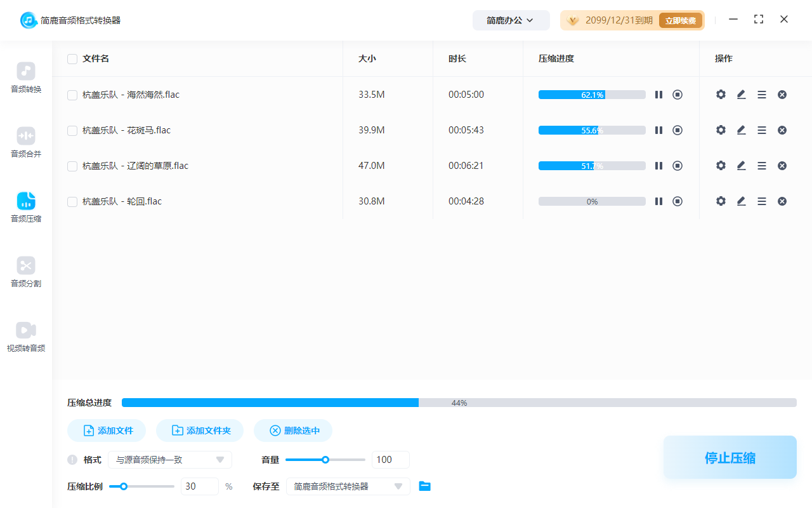Rename 杭盖乐队 - 轮回.flac with the pencil icon
The height and width of the screenshot is (508, 812).
tap(741, 201)
